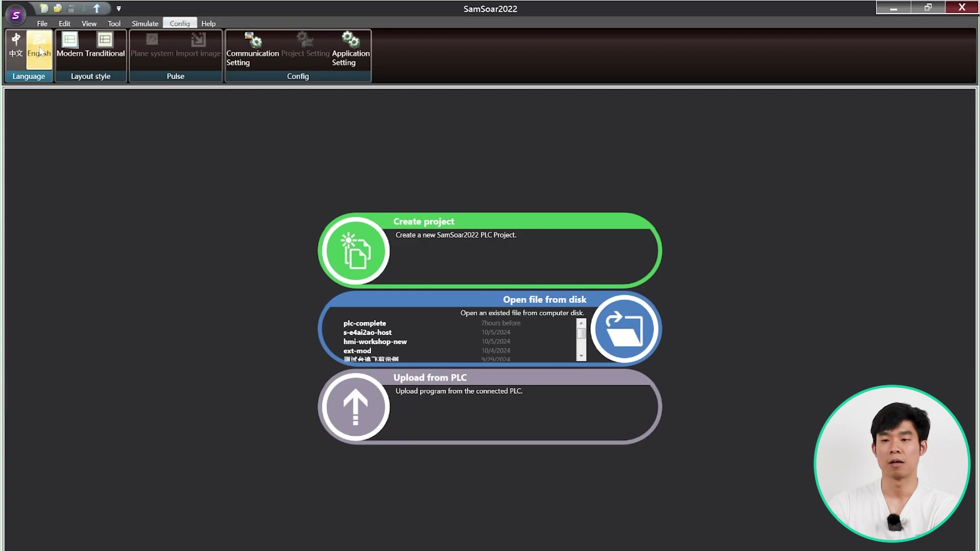The height and width of the screenshot is (551, 980).
Task: Open the File menu
Action: coord(42,23)
